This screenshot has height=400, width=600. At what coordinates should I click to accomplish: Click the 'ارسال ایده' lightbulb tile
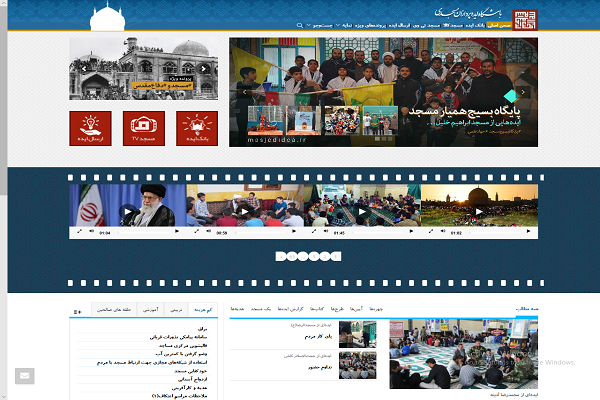coord(89,129)
